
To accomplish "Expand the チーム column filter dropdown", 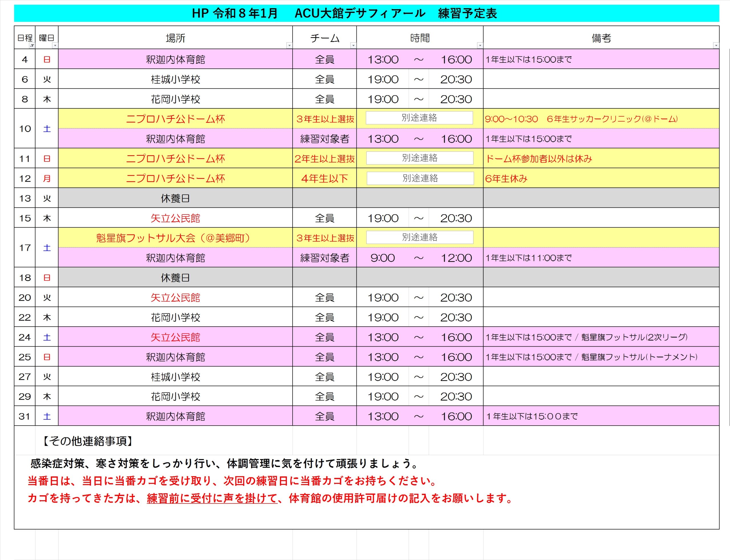I will (353, 46).
